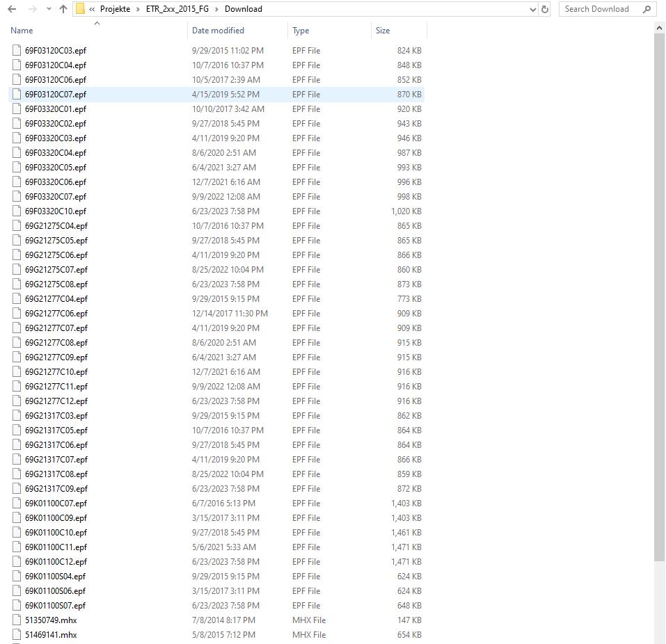Select file icon of 69G21275C08.epf
666x644 pixels.
tap(17, 284)
